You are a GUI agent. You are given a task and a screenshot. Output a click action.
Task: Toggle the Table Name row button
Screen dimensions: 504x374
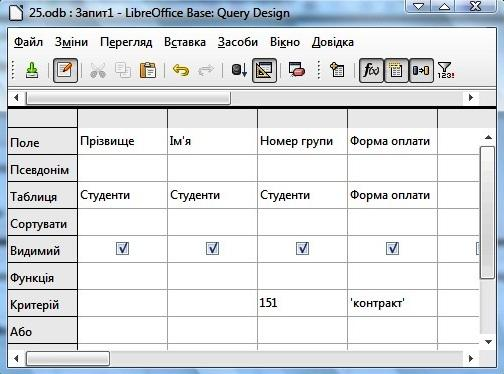click(x=396, y=70)
